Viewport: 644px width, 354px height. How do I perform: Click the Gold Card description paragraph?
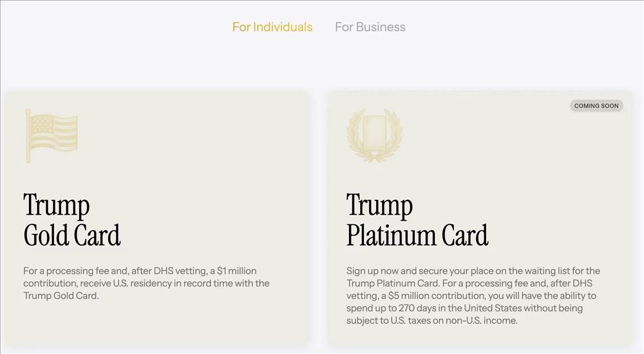point(146,283)
